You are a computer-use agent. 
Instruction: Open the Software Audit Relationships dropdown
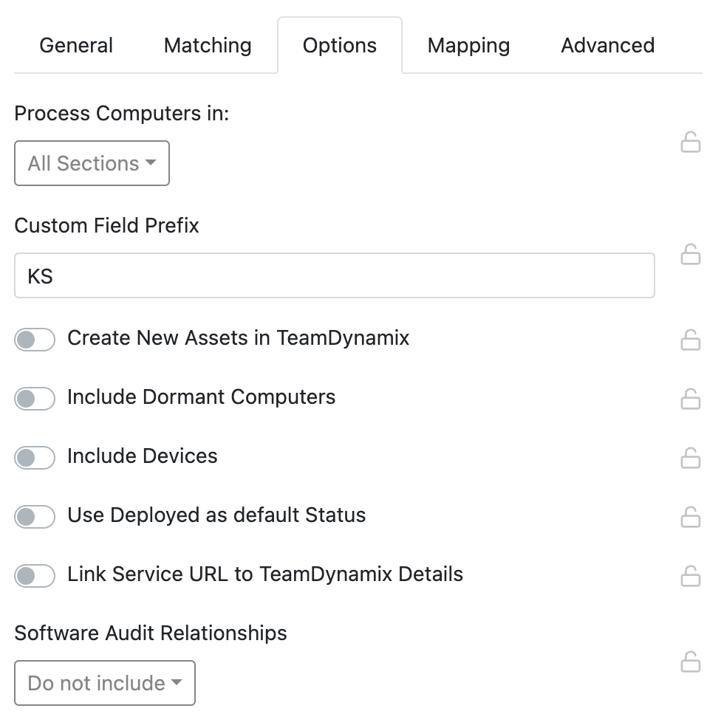point(104,683)
